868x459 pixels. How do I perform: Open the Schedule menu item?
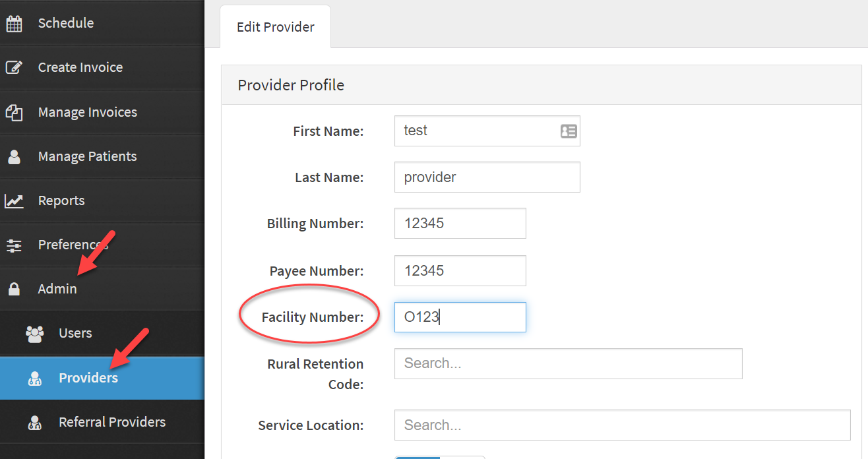(102, 23)
